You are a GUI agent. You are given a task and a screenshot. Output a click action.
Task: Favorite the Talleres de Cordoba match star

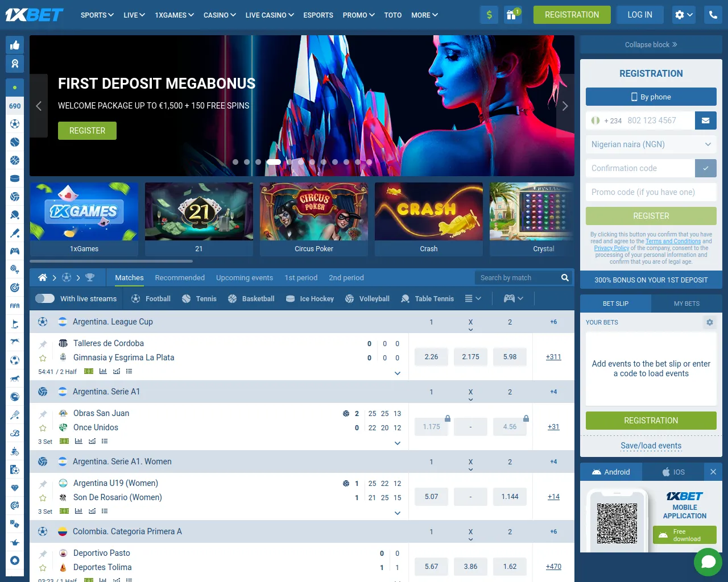pyautogui.click(x=43, y=358)
